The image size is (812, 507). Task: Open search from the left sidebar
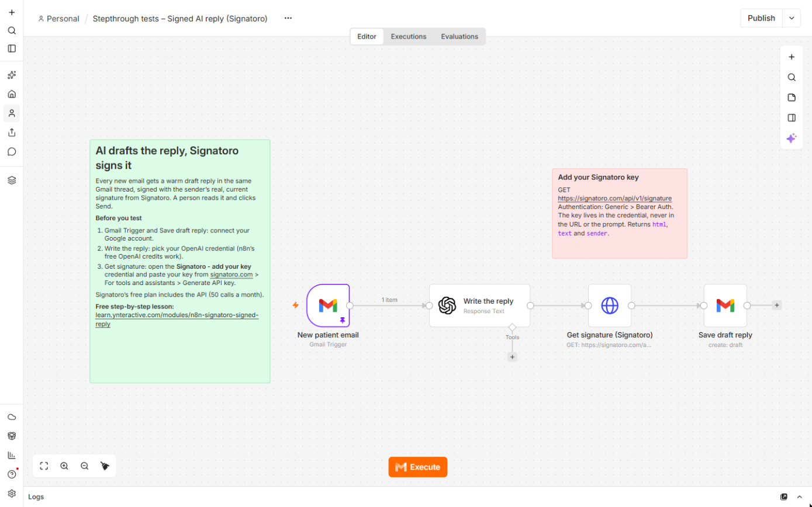[12, 30]
